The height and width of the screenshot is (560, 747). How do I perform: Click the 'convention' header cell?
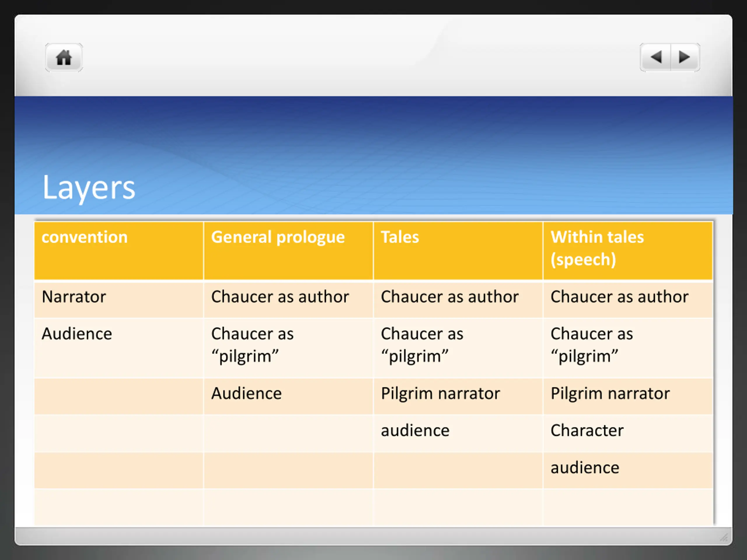click(x=119, y=251)
